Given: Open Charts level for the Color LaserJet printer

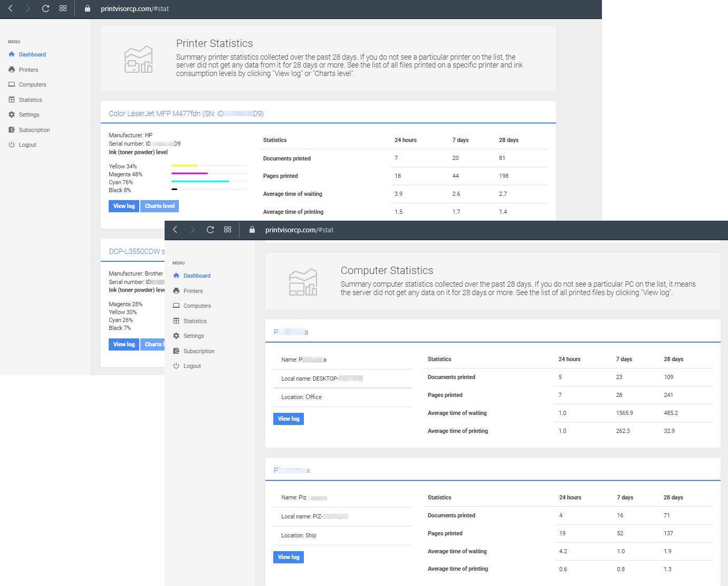Looking at the screenshot, I should pyautogui.click(x=160, y=206).
